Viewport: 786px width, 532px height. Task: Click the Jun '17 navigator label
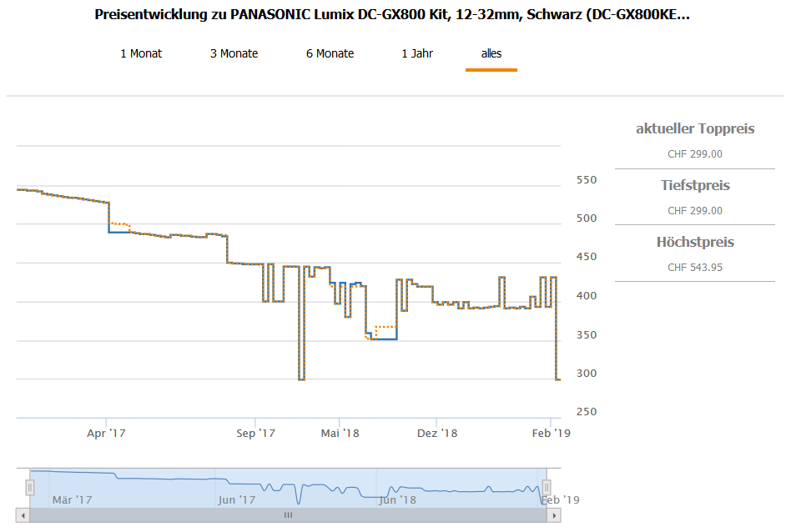point(237,500)
